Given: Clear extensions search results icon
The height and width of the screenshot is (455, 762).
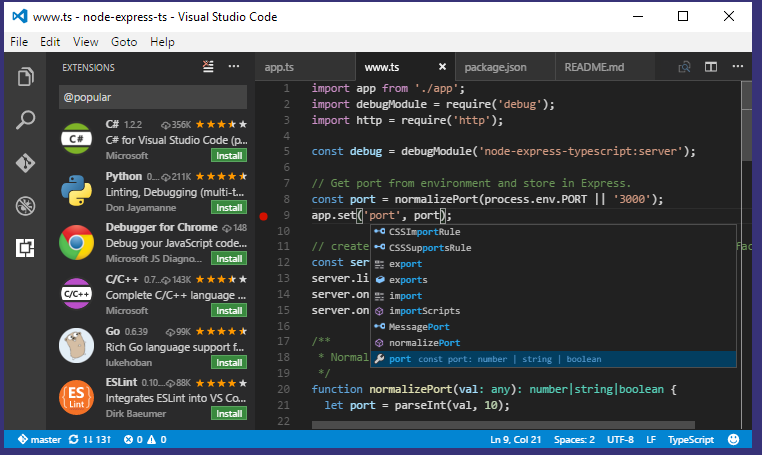Looking at the screenshot, I should click(208, 67).
